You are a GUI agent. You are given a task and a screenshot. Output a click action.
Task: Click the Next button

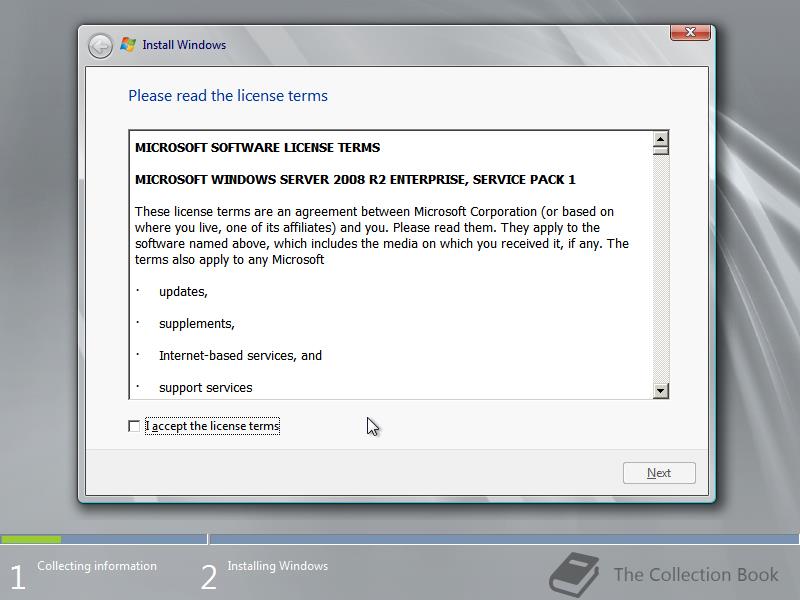pos(659,473)
